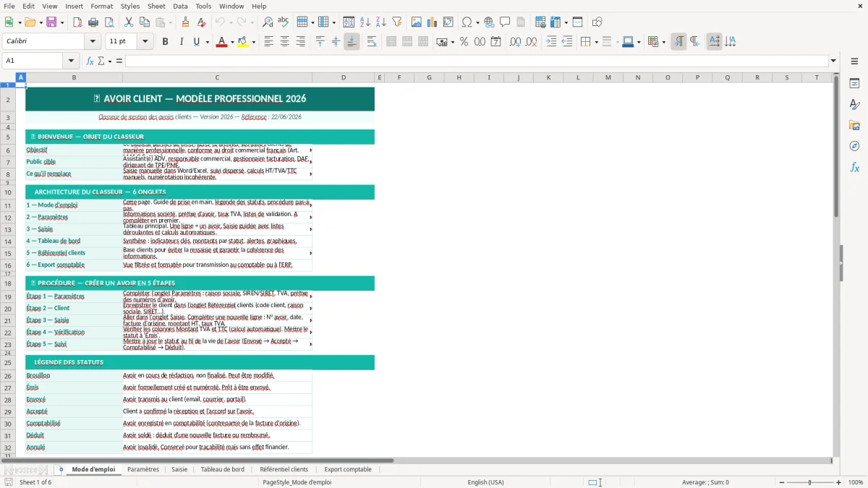The height and width of the screenshot is (488, 868).
Task: Click column header C
Action: coord(217,77)
